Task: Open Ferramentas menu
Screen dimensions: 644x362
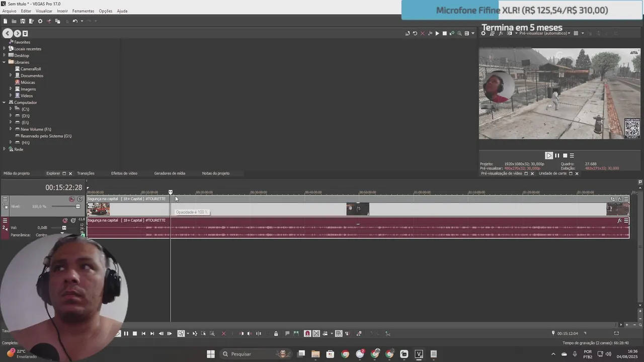Action: point(83,11)
